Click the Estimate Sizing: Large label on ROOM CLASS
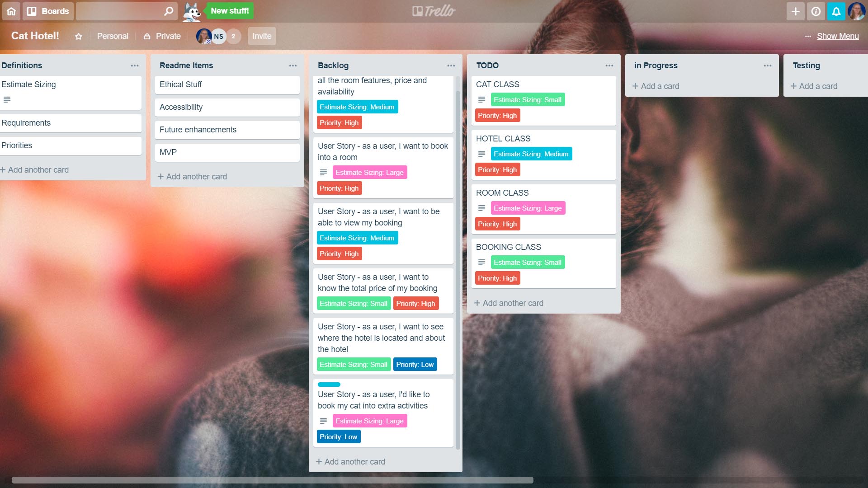The image size is (868, 488). (527, 208)
